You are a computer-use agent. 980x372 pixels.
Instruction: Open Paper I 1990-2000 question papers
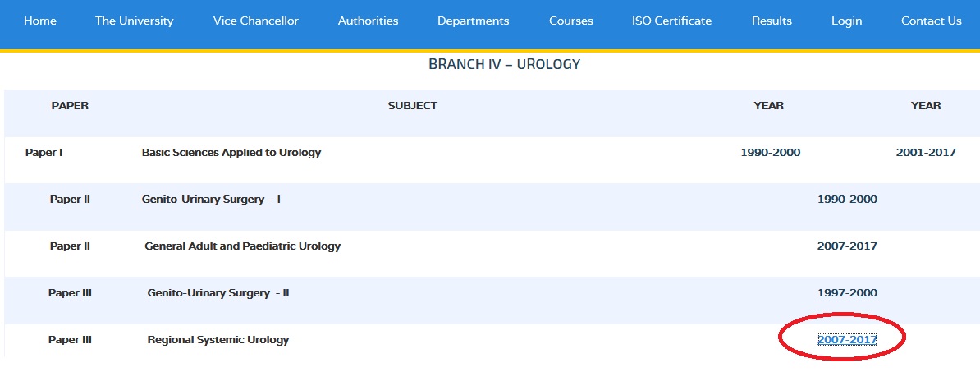click(770, 152)
